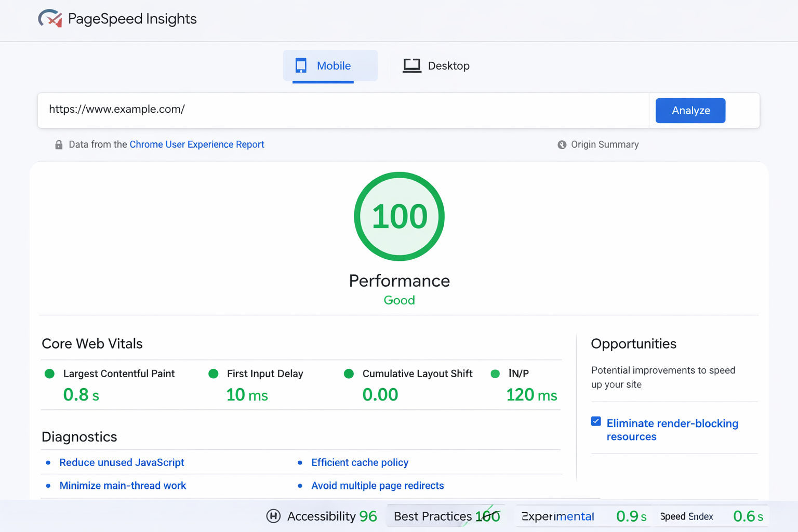
Task: Uncheck the Eliminate render-blocking resources checkbox
Action: point(596,421)
